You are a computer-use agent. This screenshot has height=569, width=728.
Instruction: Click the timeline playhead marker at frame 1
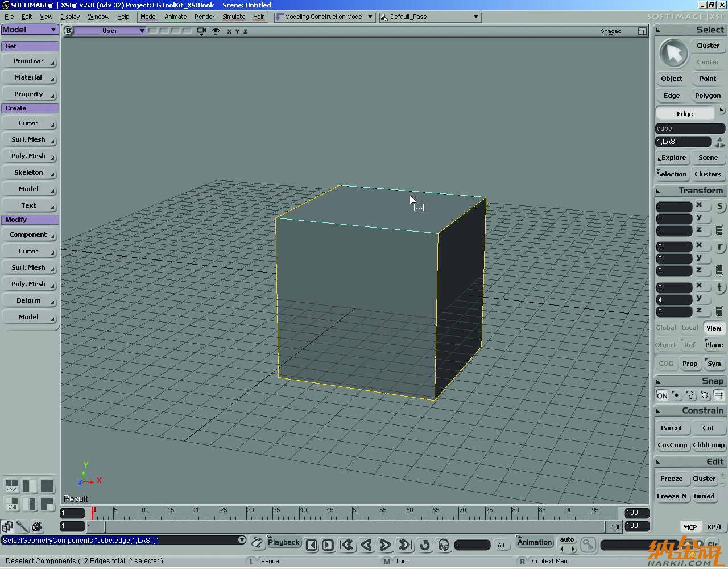93,513
